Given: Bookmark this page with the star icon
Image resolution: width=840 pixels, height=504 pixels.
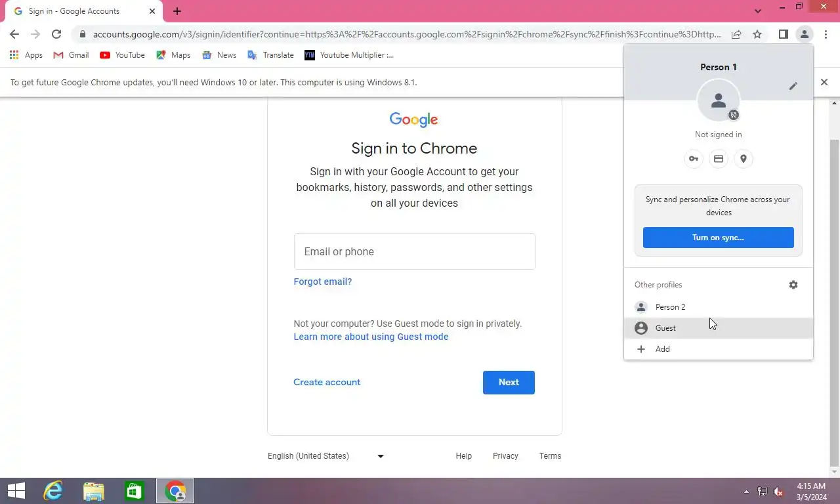Looking at the screenshot, I should tap(757, 34).
